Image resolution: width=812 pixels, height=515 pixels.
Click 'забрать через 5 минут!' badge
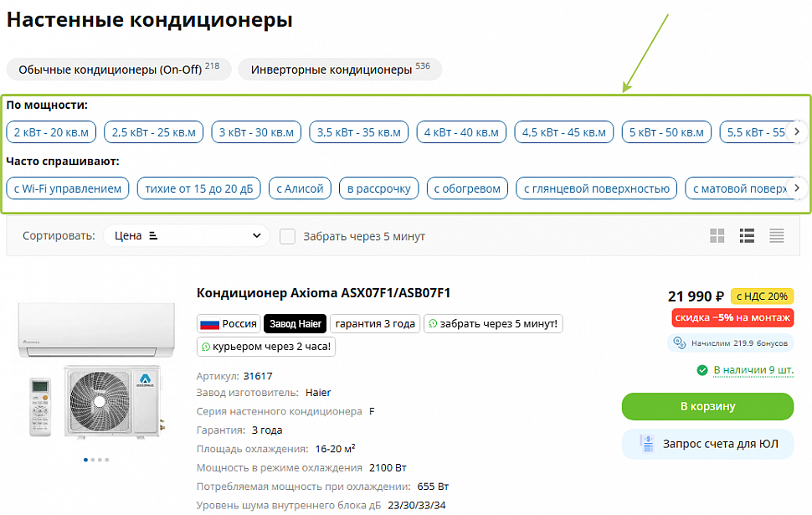click(493, 324)
